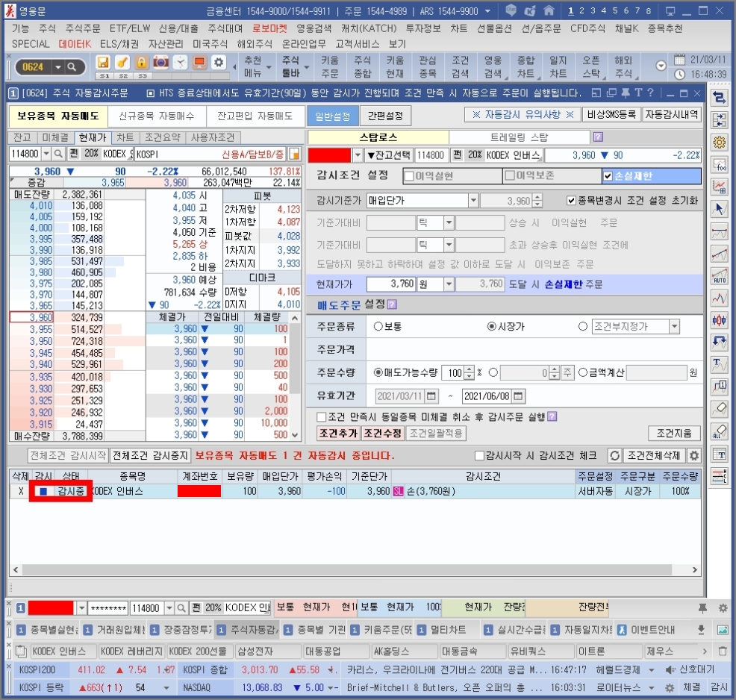Open the 헤럴드경제 news source dropdown
Image resolution: width=736 pixels, height=700 pixels.
(652, 670)
